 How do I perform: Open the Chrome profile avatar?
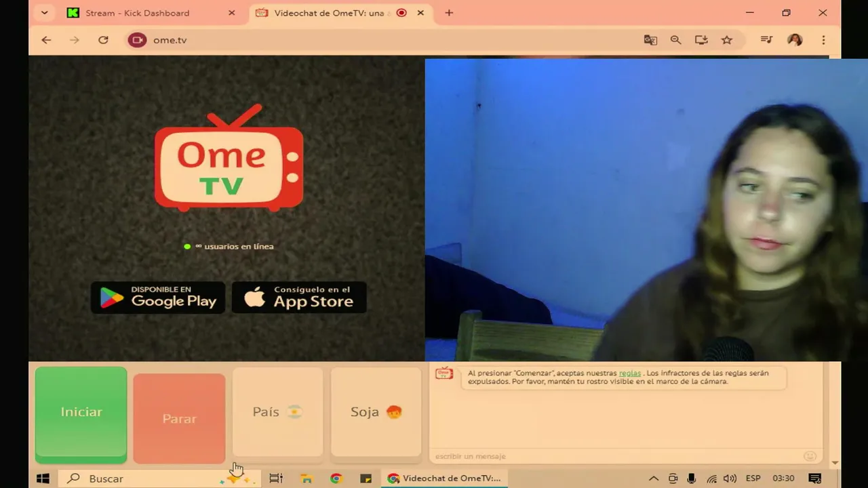pyautogui.click(x=795, y=40)
